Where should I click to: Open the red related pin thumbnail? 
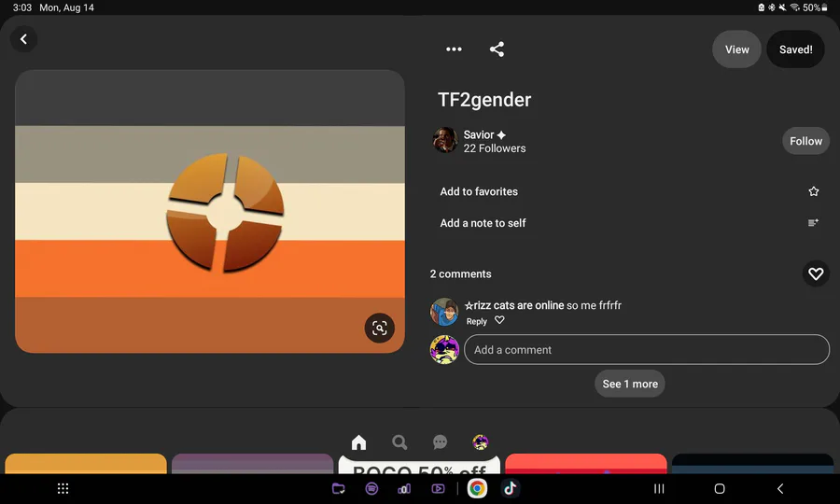pyautogui.click(x=586, y=463)
